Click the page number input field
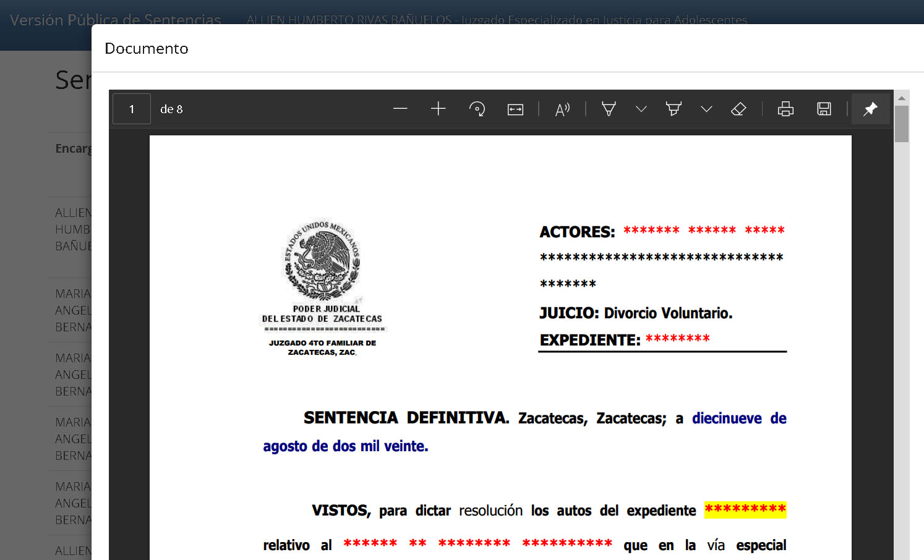This screenshot has height=560, width=924. pyautogui.click(x=132, y=109)
